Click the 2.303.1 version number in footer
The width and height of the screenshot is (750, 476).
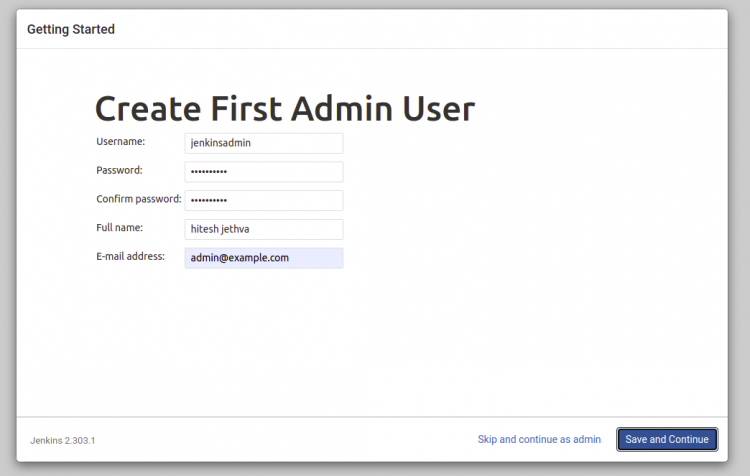pyautogui.click(x=80, y=441)
